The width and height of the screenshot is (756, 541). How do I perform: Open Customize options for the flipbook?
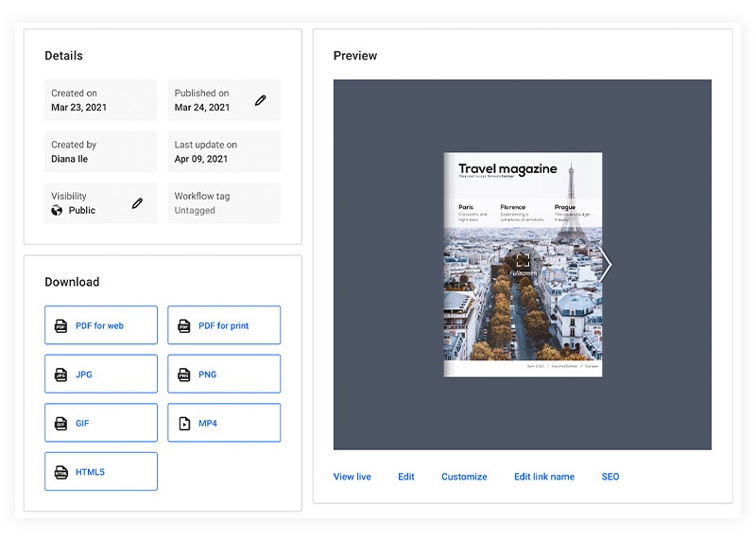pos(464,477)
